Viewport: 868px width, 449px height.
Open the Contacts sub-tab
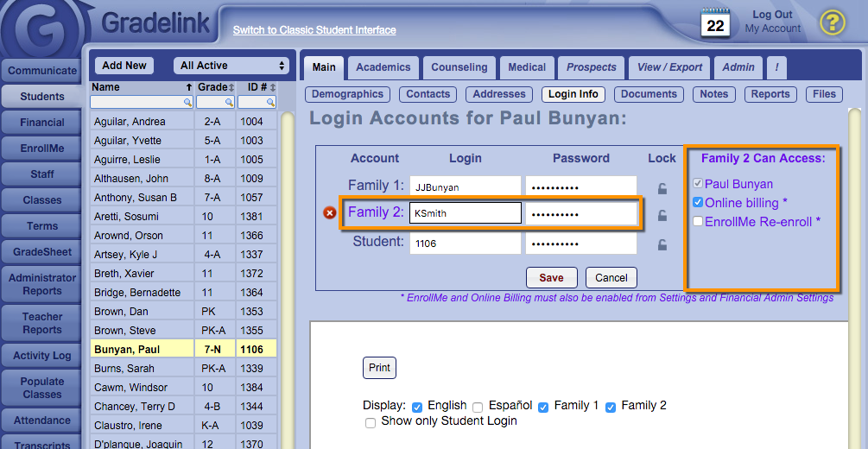point(428,94)
